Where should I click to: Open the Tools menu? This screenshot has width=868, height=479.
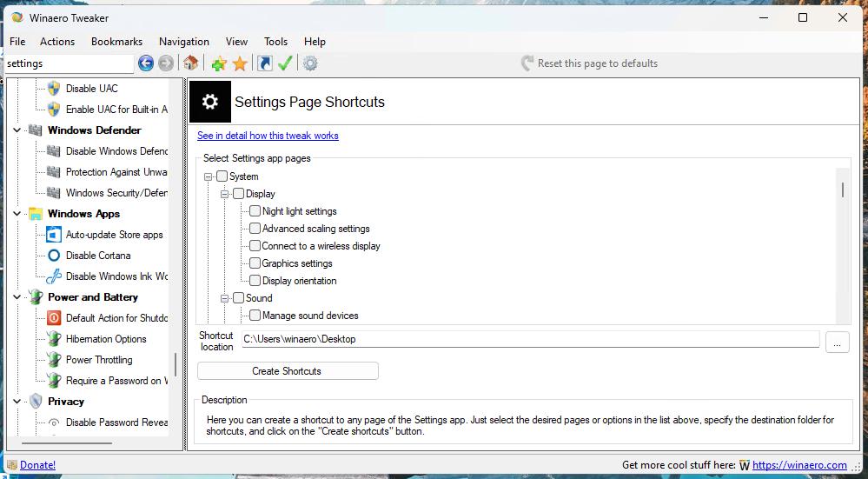[275, 42]
